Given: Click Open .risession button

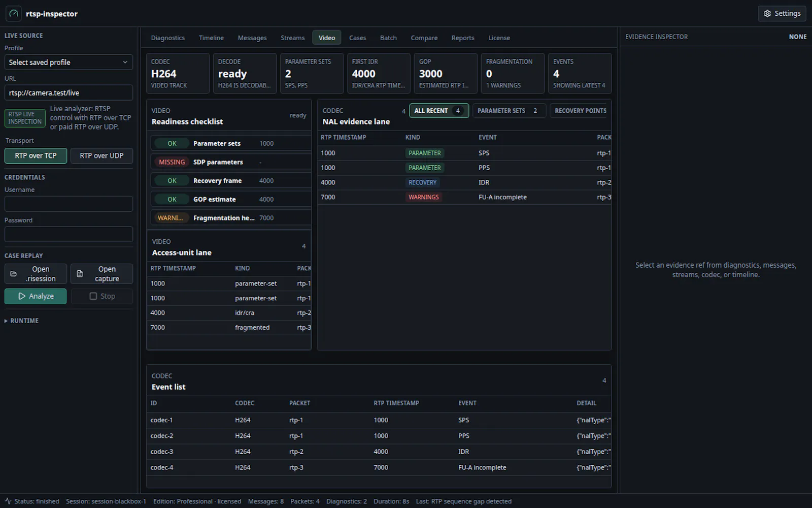Looking at the screenshot, I should coord(36,274).
